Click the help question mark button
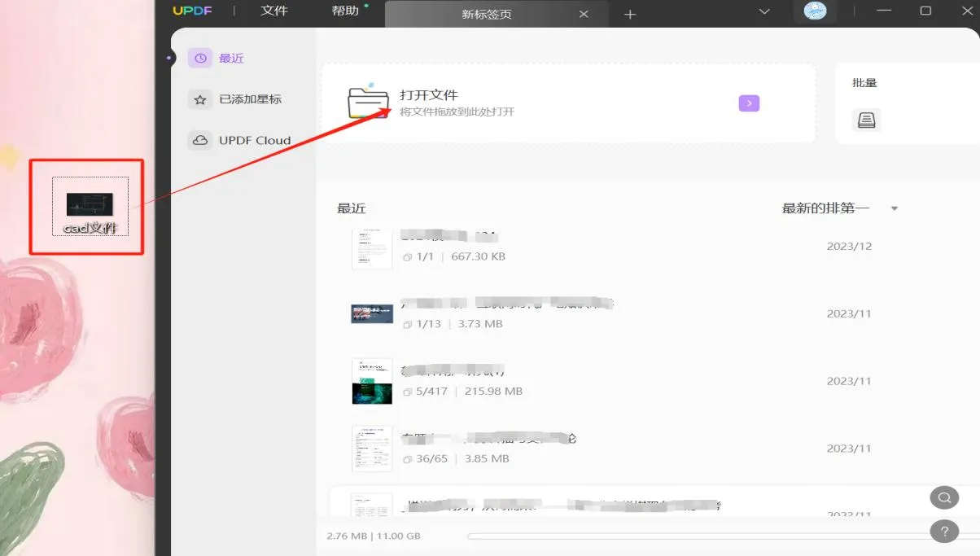Viewport: 980px width, 556px height. [943, 531]
